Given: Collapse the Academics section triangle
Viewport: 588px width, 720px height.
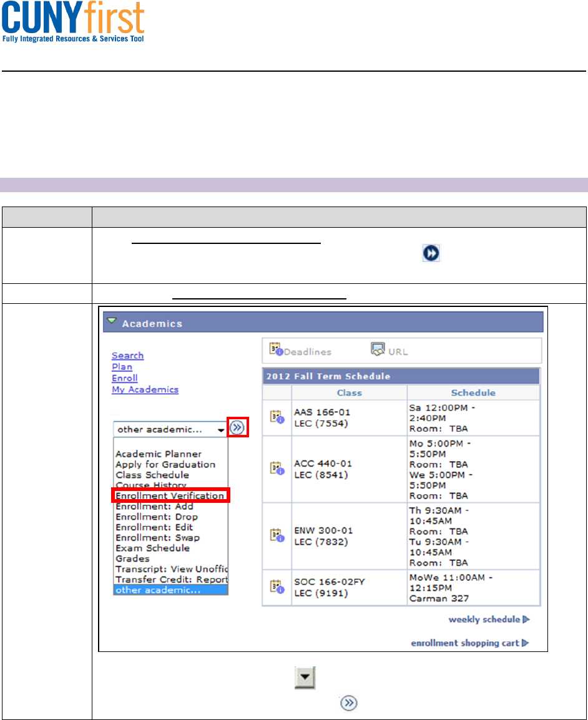Looking at the screenshot, I should click(112, 321).
